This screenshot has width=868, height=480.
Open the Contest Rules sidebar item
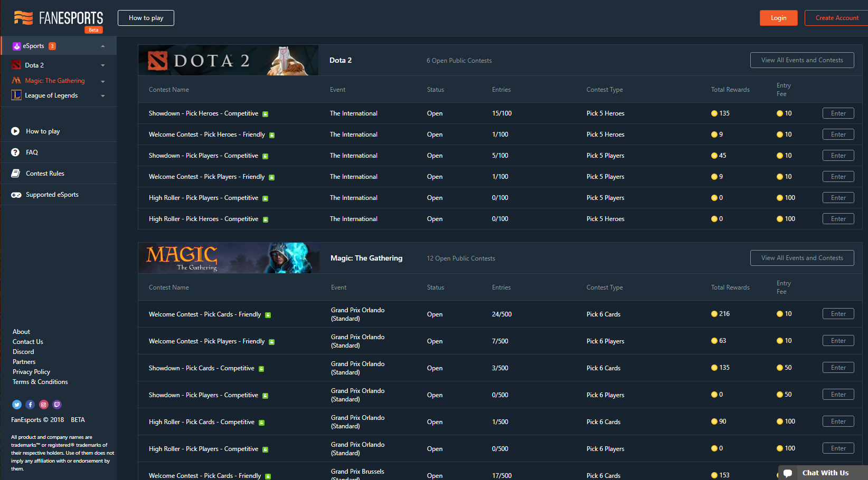point(59,174)
